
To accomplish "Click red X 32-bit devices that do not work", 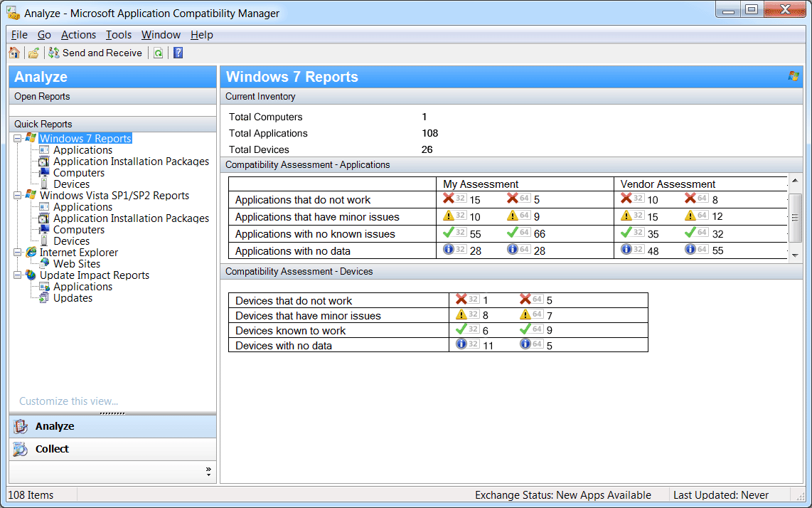I will [461, 299].
